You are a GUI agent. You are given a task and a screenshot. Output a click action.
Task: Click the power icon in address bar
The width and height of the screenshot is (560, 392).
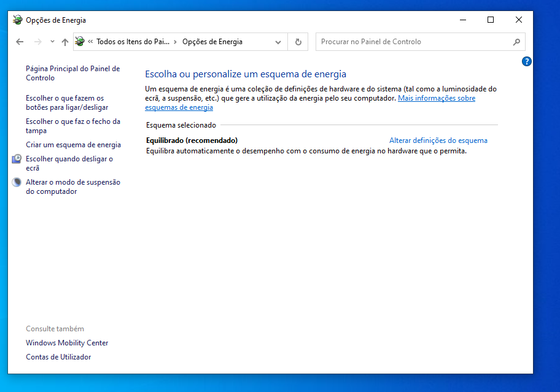pos(80,41)
